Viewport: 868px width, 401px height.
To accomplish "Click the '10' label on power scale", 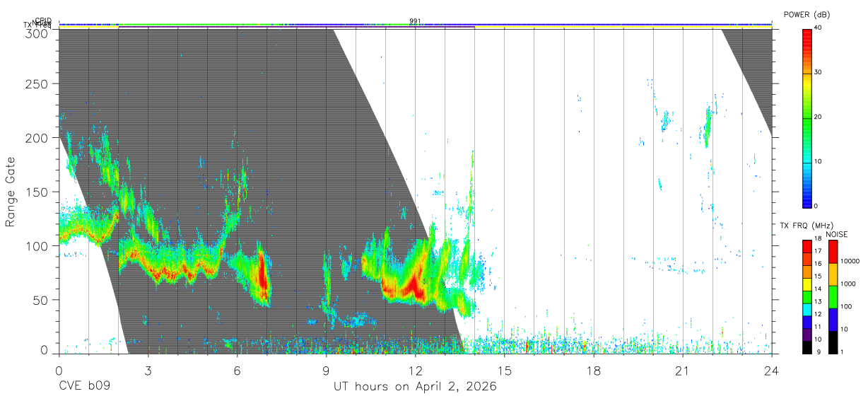I will coord(818,162).
